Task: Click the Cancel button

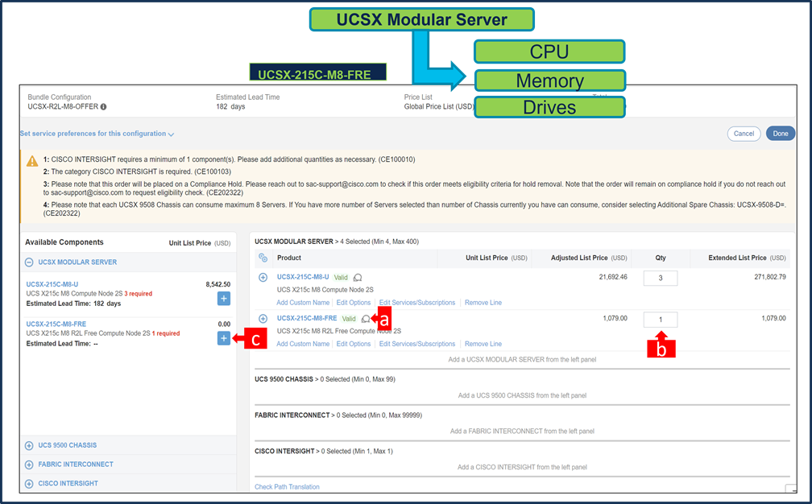Action: pyautogui.click(x=744, y=134)
